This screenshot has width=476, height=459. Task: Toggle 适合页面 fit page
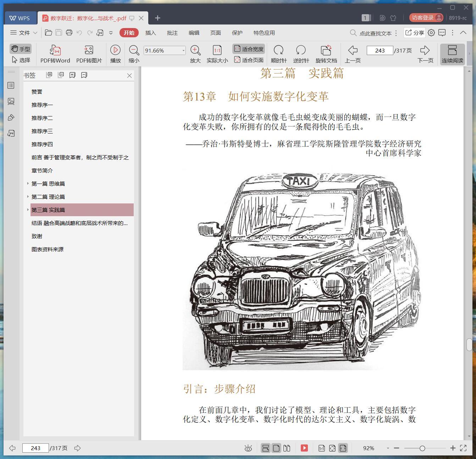(x=249, y=60)
